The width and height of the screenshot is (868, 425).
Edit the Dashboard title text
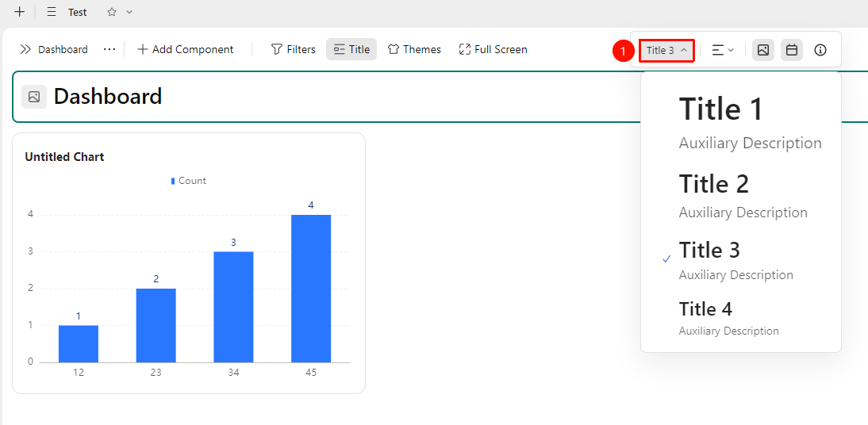coord(108,96)
